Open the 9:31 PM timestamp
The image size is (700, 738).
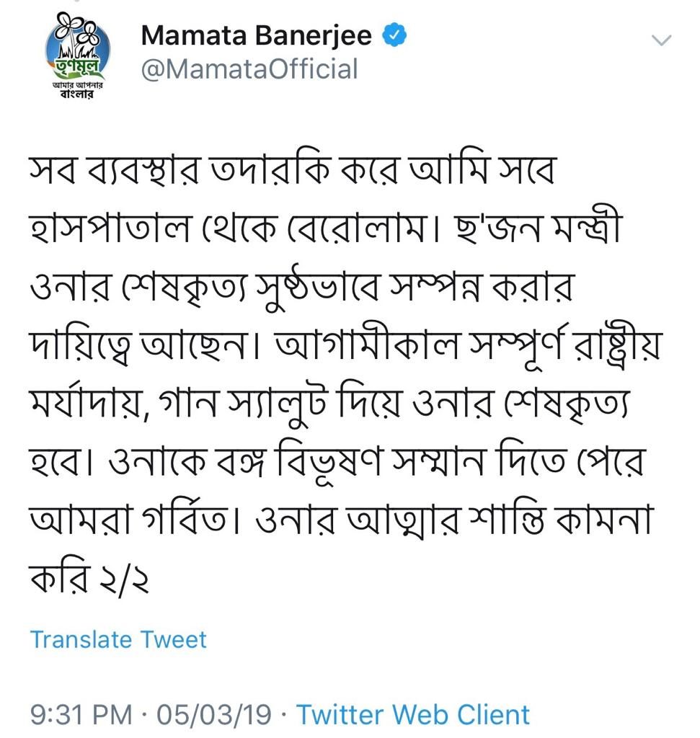(81, 714)
